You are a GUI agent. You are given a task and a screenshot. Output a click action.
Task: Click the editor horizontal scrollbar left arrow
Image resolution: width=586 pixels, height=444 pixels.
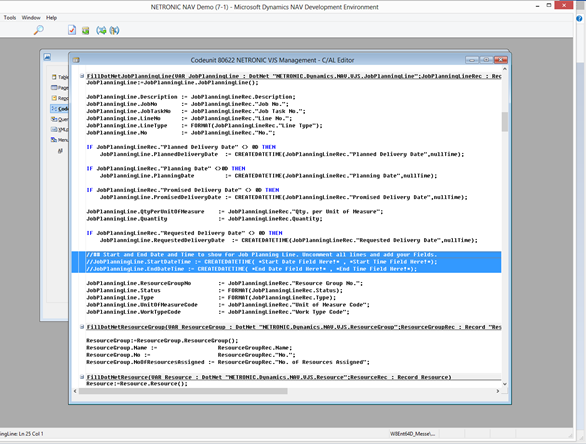click(x=75, y=391)
